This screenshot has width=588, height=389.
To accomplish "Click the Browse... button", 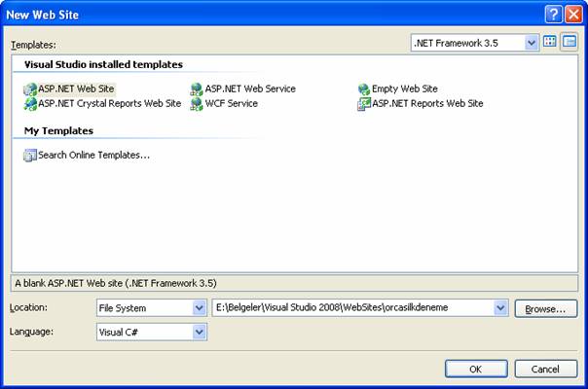I will point(545,308).
